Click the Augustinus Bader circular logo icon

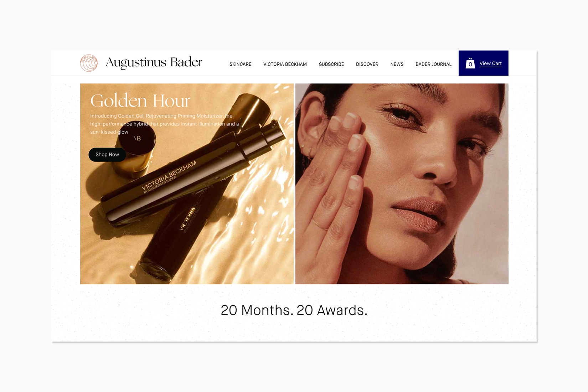click(89, 63)
